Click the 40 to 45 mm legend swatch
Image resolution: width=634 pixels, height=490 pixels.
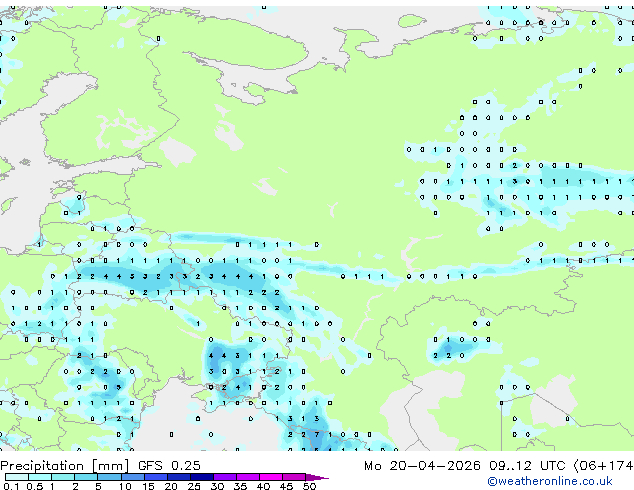[x=271, y=477]
